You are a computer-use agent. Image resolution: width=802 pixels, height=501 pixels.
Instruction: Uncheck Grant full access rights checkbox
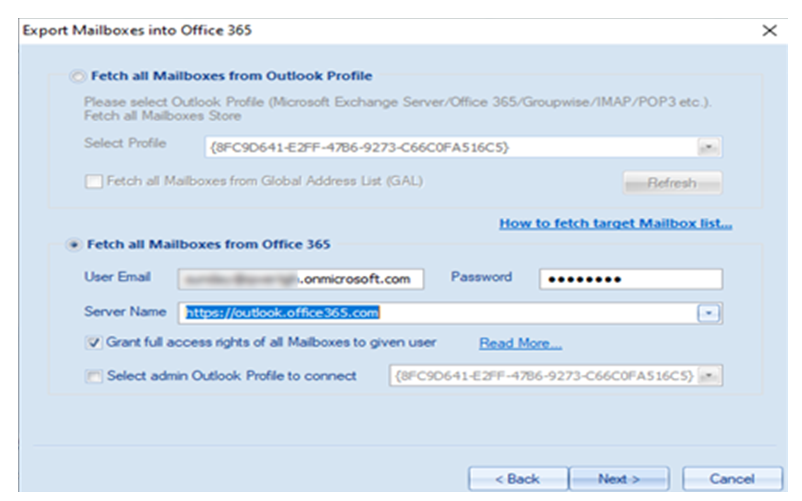tap(94, 343)
